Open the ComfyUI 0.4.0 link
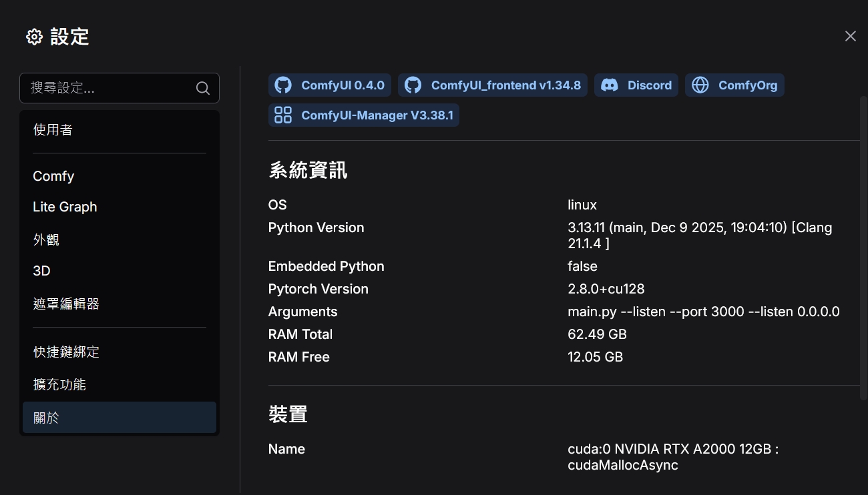Viewport: 868px width, 495px height. 343,85
